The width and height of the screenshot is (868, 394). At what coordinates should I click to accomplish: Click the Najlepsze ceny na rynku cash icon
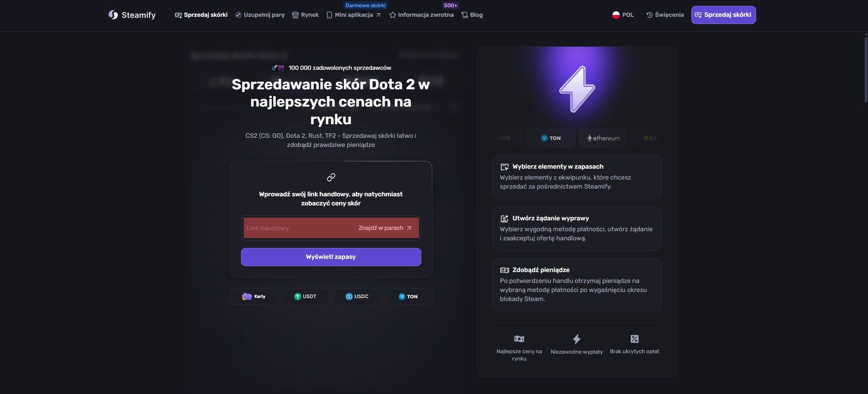pos(519,339)
